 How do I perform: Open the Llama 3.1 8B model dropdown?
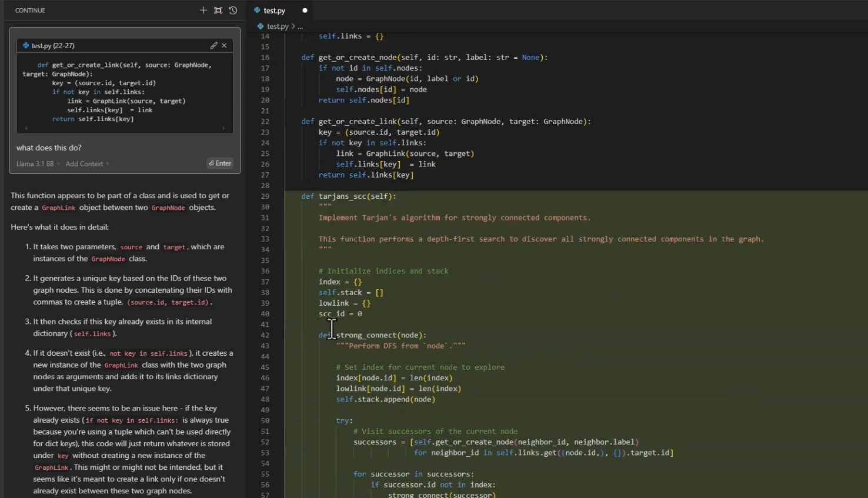click(x=38, y=164)
